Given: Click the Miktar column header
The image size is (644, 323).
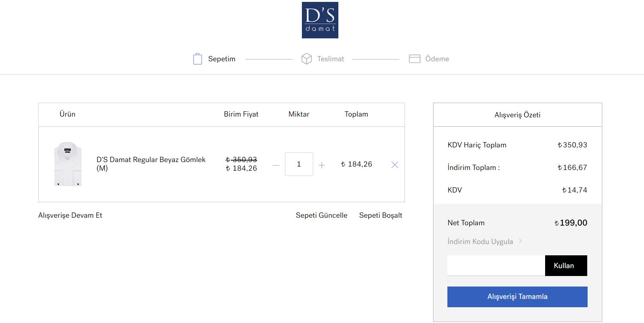Looking at the screenshot, I should point(299,114).
